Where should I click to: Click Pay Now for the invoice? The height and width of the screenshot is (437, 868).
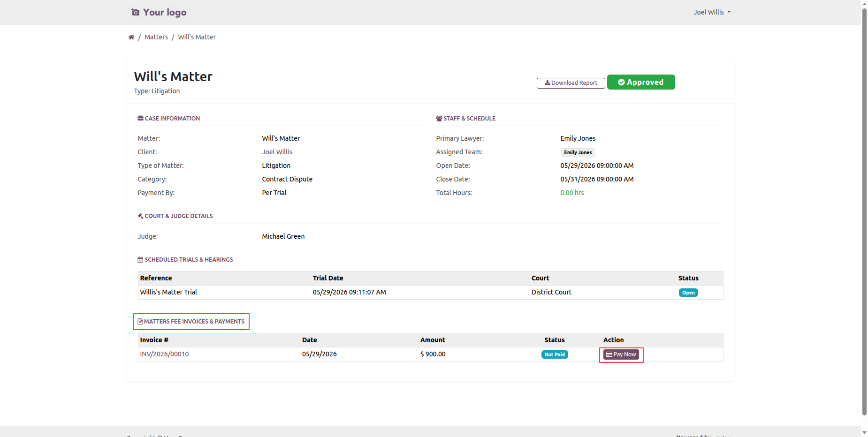point(621,354)
